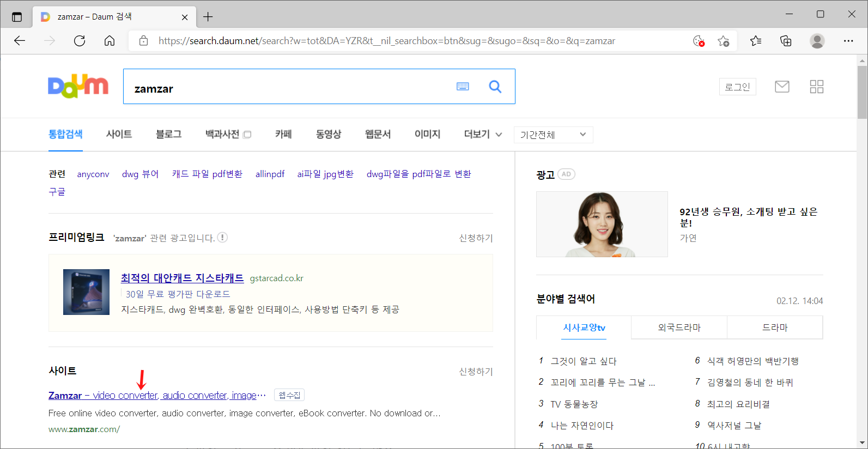Screen dimensions: 868x449
Task: Click the browser Back arrow
Action: [20, 41]
